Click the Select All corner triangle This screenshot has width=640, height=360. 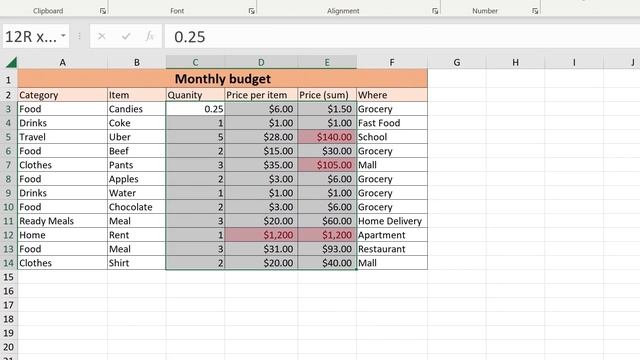[x=11, y=62]
